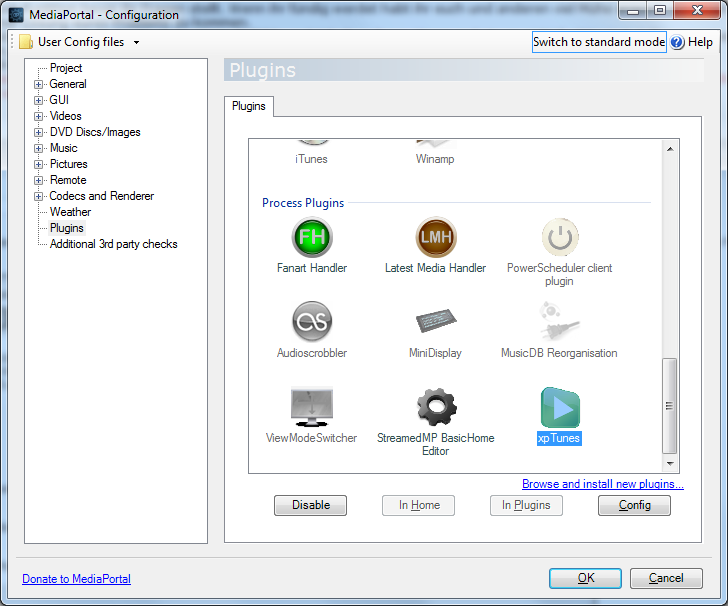Image resolution: width=728 pixels, height=606 pixels.
Task: Expand the General tree node
Action: [x=39, y=85]
